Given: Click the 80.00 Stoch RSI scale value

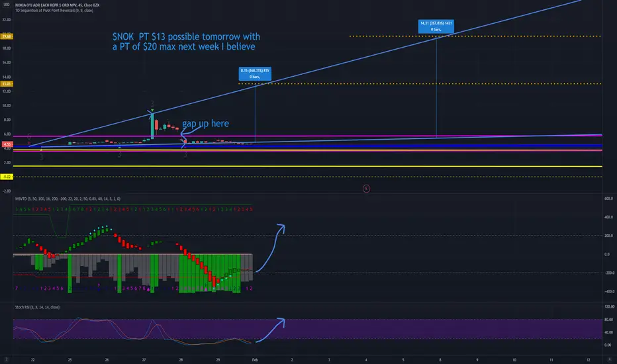Looking at the screenshot, I should [609, 320].
